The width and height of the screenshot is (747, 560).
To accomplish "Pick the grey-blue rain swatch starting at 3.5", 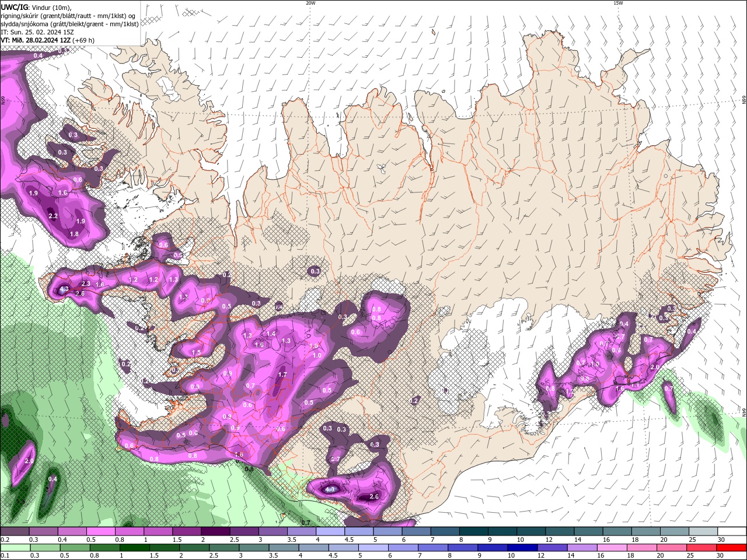I will [x=283, y=548].
